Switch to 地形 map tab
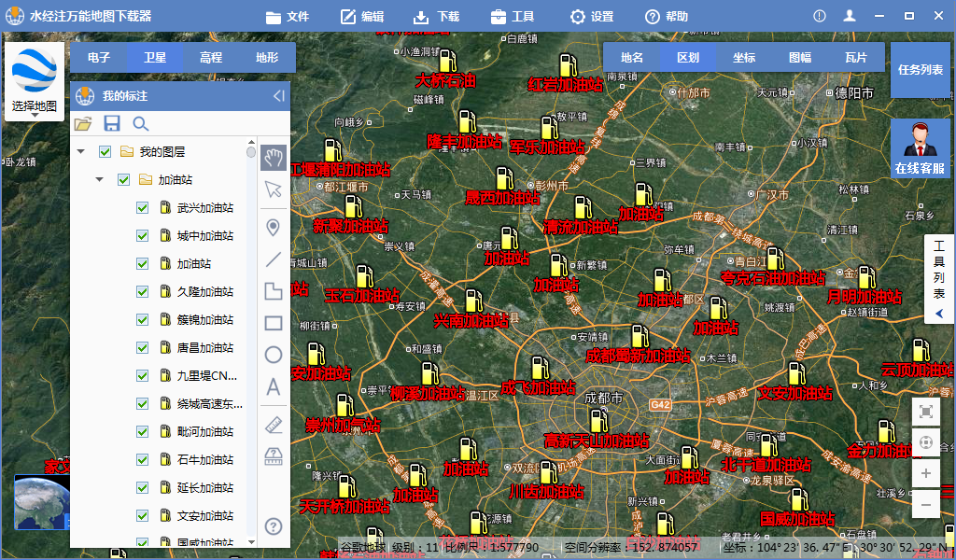This screenshot has width=956, height=560. (x=267, y=57)
